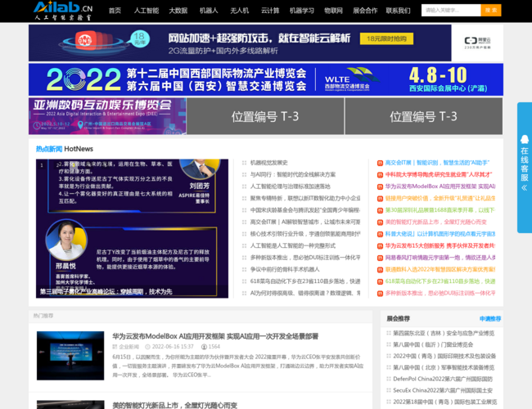Screen dimensions: 532x409
Task: Open SecuEx China2022 expo link
Action: pyautogui.click(x=443, y=390)
